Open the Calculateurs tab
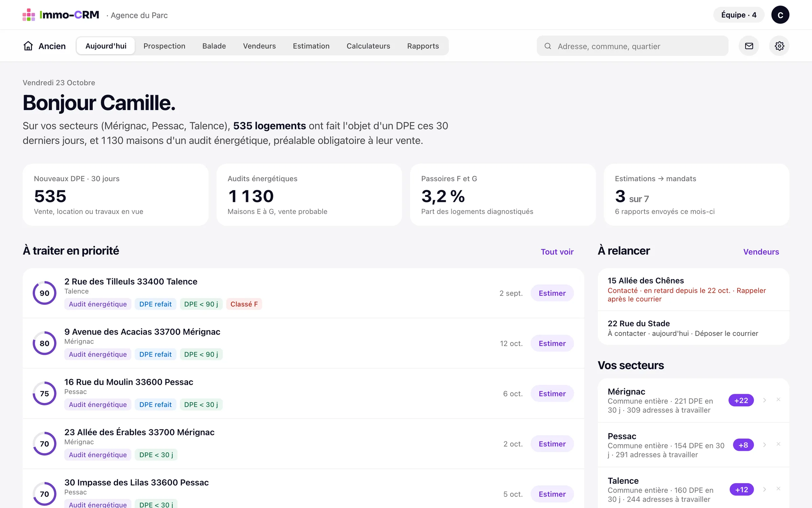Image resolution: width=812 pixels, height=508 pixels. click(368, 46)
